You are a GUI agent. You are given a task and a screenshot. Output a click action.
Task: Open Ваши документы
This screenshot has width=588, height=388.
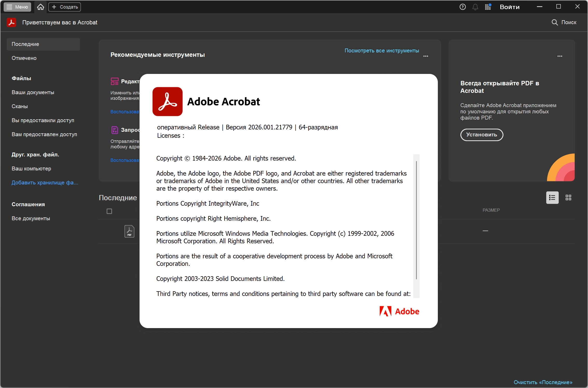click(x=33, y=92)
